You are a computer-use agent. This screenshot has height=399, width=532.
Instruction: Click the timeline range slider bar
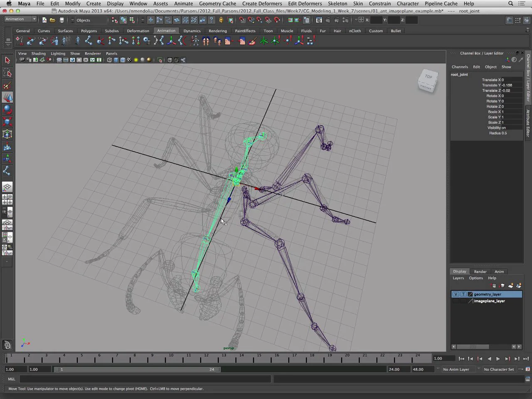coord(138,369)
